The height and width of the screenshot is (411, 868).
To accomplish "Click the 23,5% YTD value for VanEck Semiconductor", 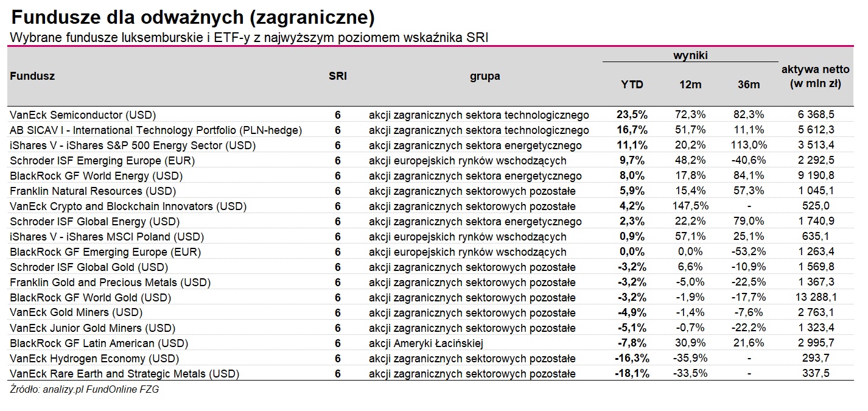I will tap(632, 115).
